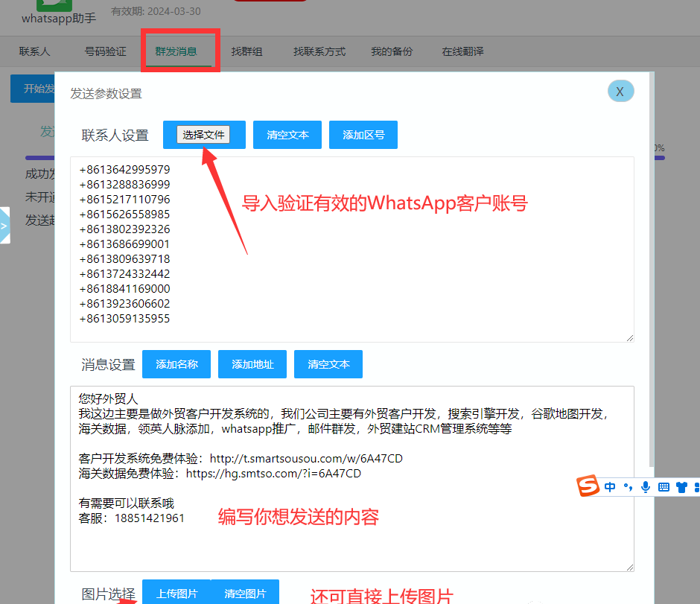Click the 有效期: 2024-03-30 text

156,11
